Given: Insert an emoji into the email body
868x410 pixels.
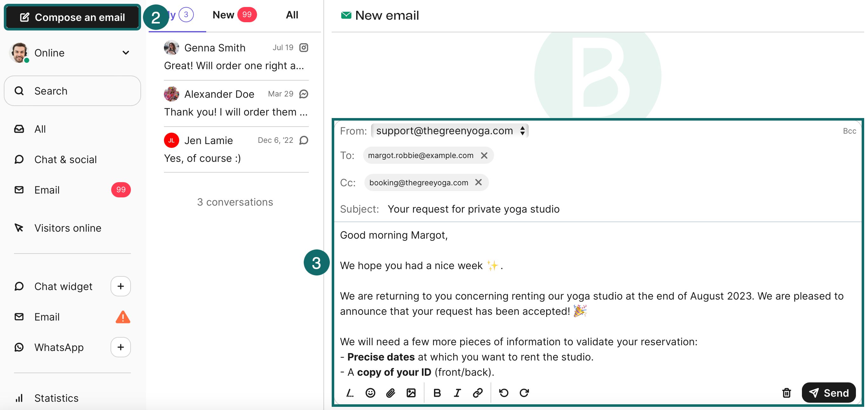Looking at the screenshot, I should coord(370,393).
